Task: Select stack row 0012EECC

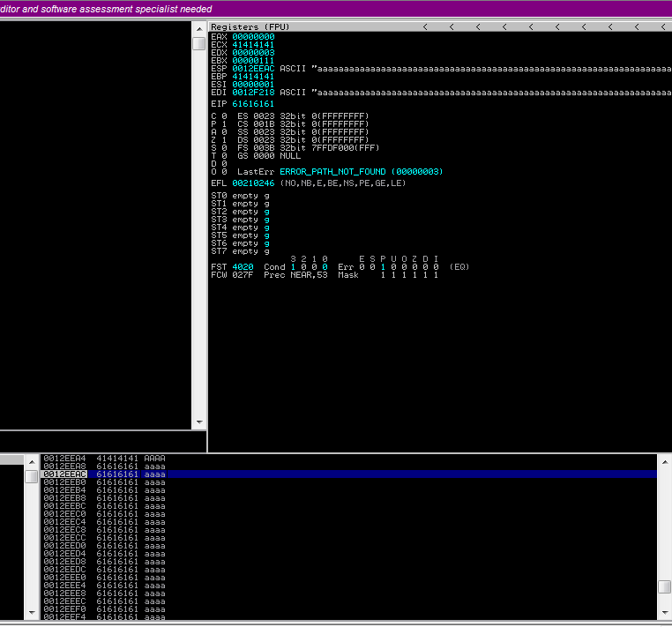Action: [349, 537]
